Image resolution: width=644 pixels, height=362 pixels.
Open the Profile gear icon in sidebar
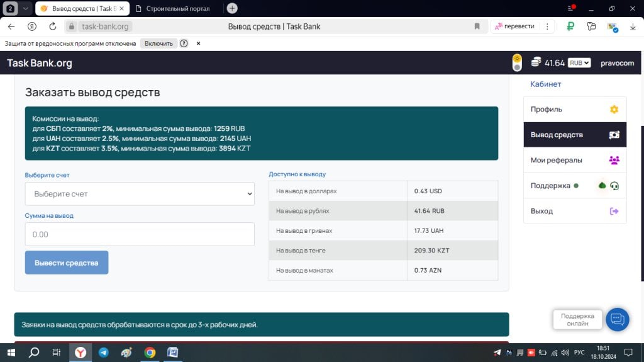[614, 110]
